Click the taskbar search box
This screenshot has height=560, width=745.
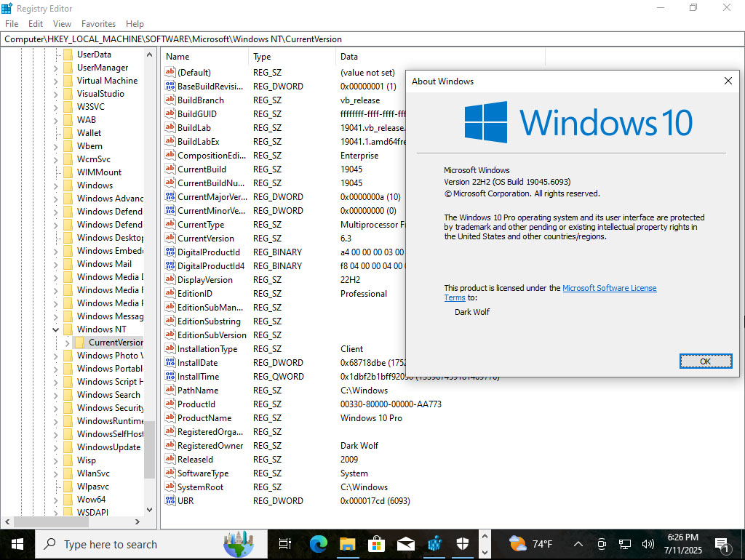151,544
